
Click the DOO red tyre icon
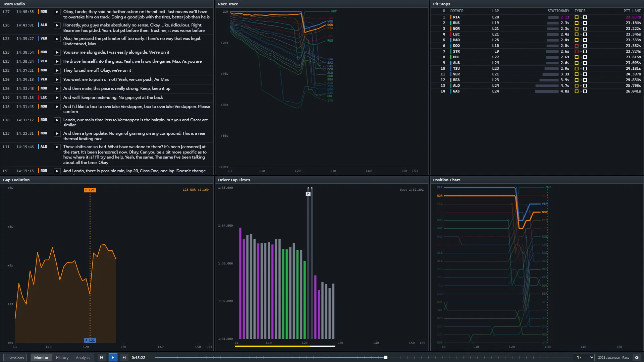[577, 46]
